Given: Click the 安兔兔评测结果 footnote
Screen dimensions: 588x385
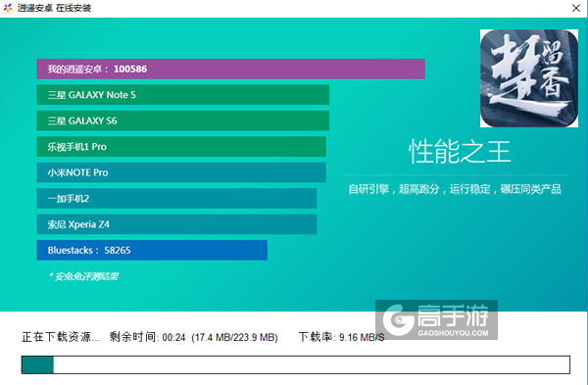Looking at the screenshot, I should coord(83,276).
